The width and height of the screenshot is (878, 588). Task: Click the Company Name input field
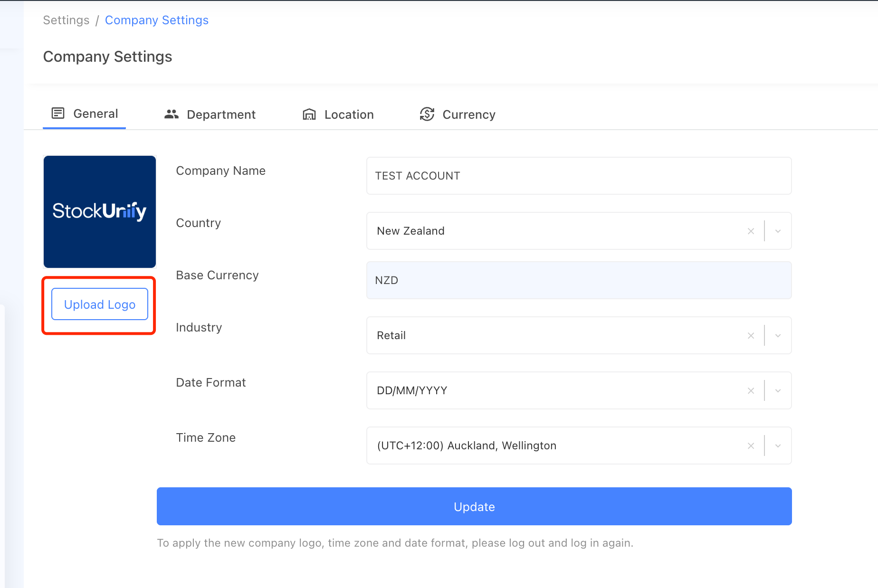coord(579,176)
